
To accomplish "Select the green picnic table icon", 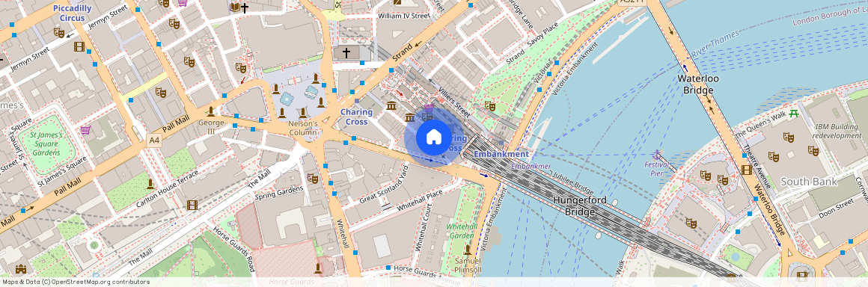I will [x=795, y=113].
